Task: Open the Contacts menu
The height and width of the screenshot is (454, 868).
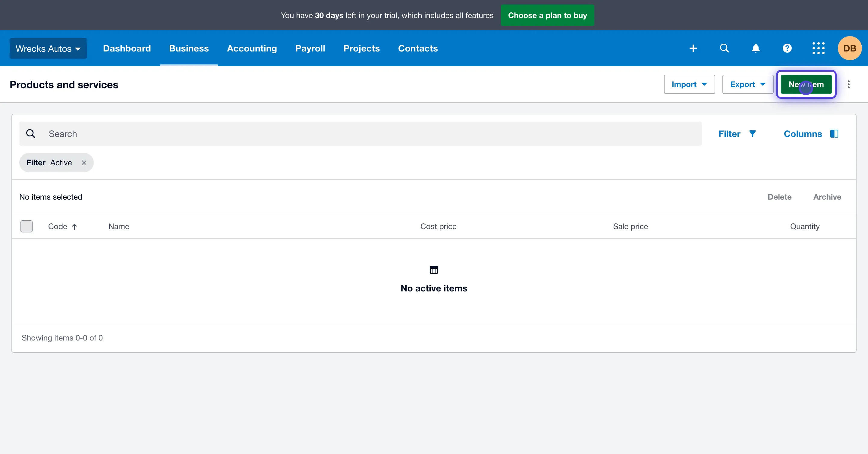Action: click(x=418, y=48)
